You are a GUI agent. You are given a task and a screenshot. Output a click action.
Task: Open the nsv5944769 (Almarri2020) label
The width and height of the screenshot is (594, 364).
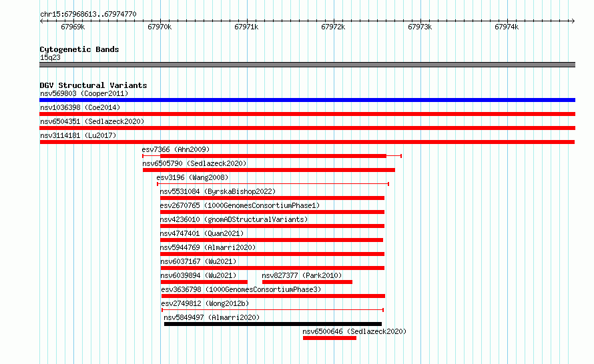pyautogui.click(x=208, y=247)
